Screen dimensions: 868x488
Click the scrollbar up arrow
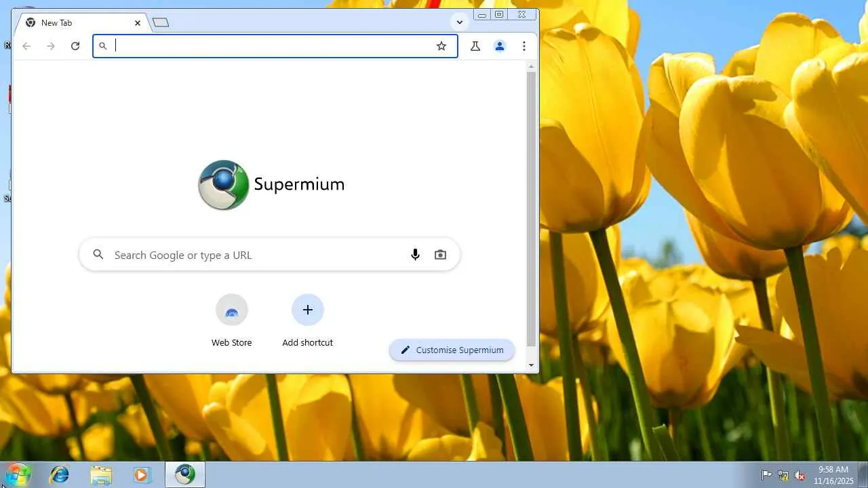[531, 66]
